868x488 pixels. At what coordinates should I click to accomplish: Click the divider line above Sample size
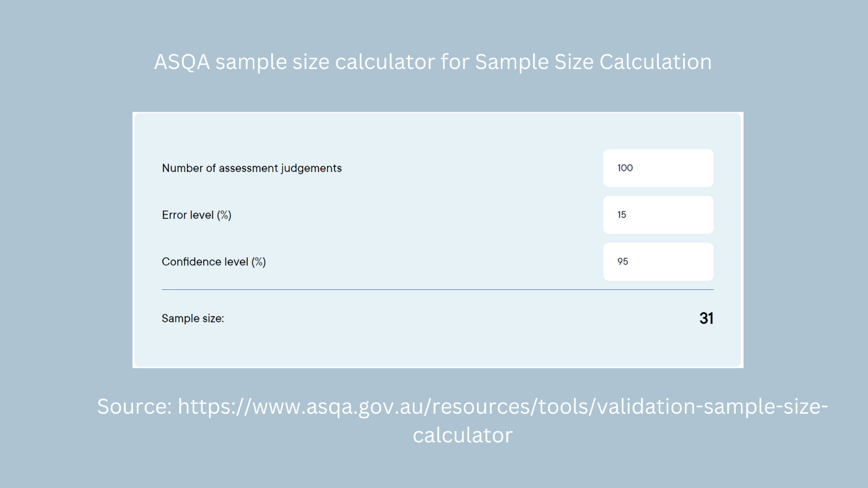pos(437,289)
